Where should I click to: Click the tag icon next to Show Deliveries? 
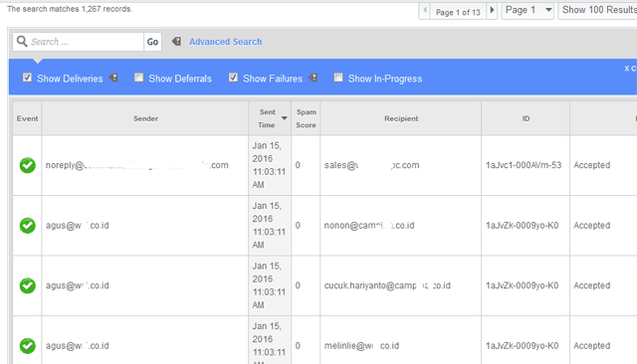[x=113, y=78]
